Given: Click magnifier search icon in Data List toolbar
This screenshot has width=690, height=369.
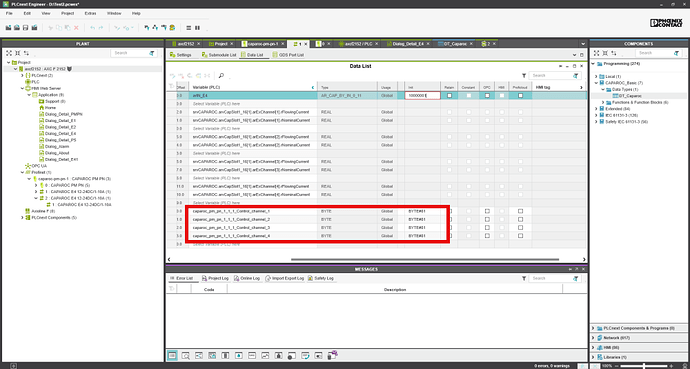Looking at the screenshot, I should (221, 76).
